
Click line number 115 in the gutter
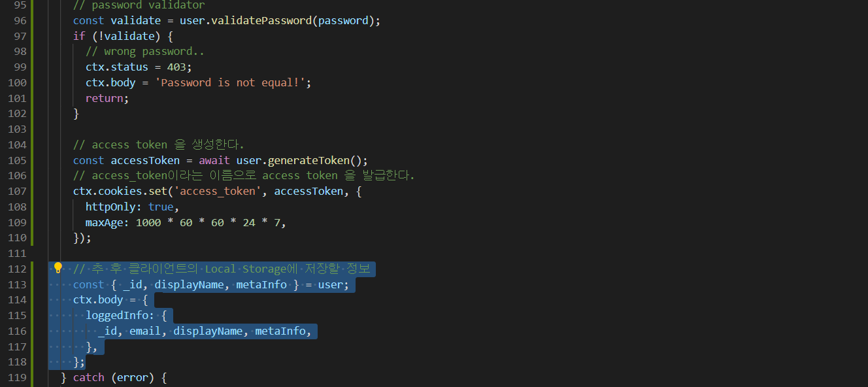(x=17, y=315)
